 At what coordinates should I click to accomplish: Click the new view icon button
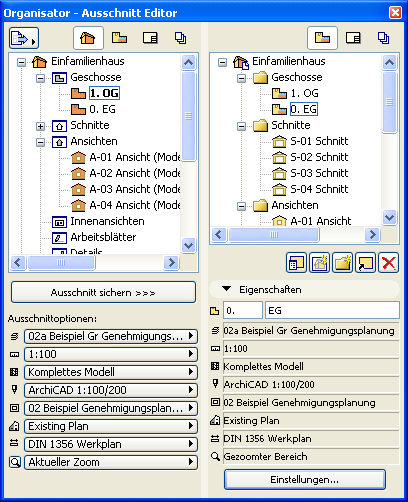tap(319, 263)
